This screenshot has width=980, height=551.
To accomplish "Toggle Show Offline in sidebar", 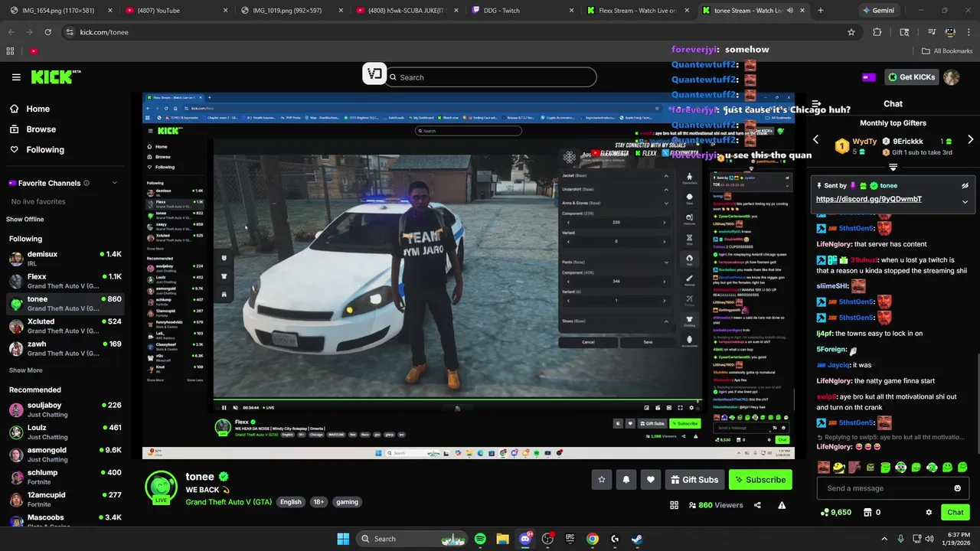I will click(x=25, y=220).
